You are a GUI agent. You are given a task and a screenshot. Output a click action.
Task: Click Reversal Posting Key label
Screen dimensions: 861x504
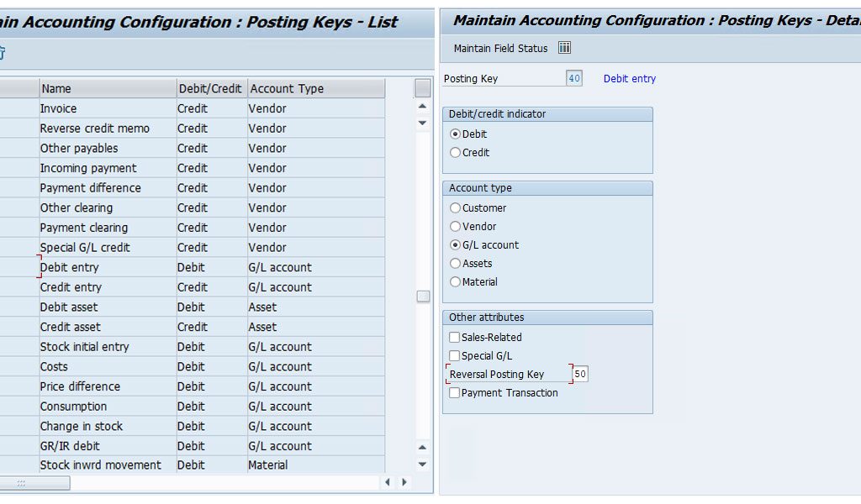(497, 374)
